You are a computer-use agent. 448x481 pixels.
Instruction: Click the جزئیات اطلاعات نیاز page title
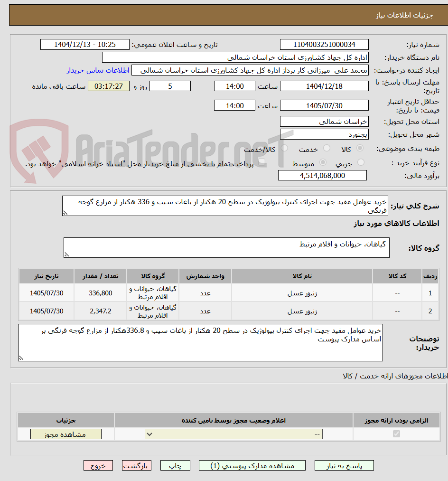[x=404, y=15]
